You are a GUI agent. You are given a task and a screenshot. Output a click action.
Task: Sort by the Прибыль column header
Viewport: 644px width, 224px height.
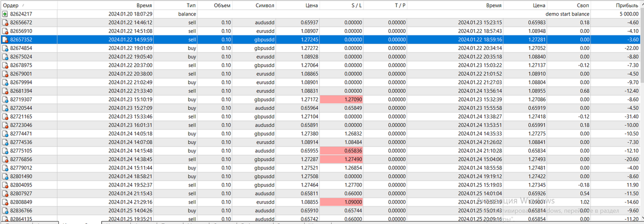pyautogui.click(x=616, y=5)
